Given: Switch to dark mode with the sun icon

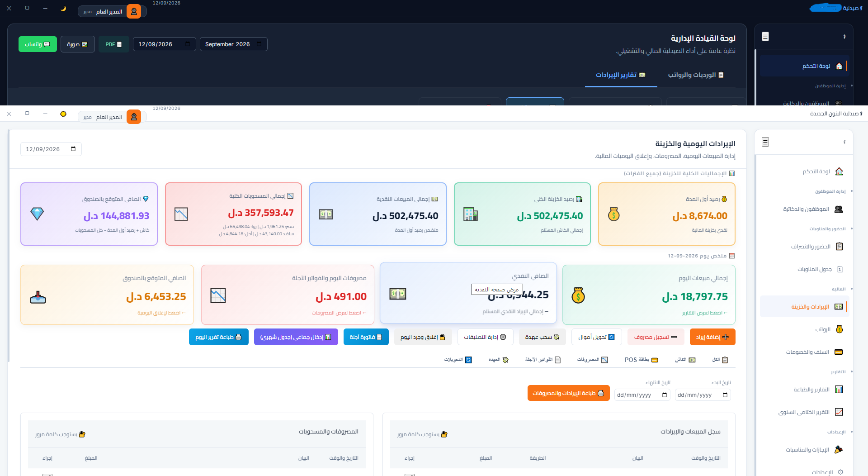Looking at the screenshot, I should (x=63, y=114).
